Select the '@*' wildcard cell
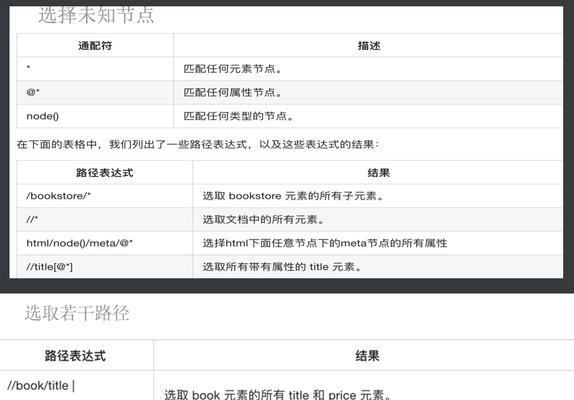The height and width of the screenshot is (400, 574). pyautogui.click(x=95, y=93)
